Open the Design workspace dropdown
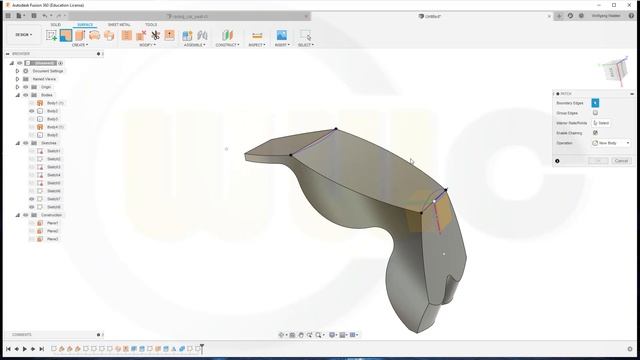The height and width of the screenshot is (360, 640). pos(24,35)
